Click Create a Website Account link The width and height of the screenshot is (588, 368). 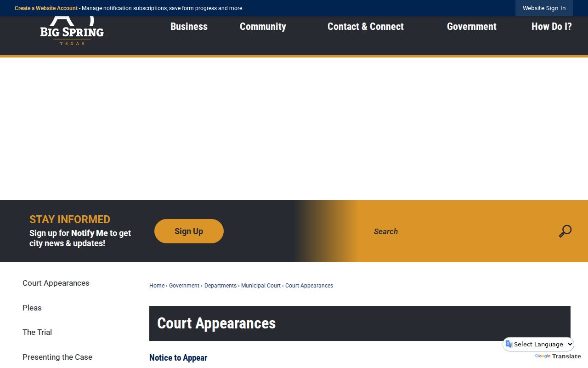click(x=46, y=8)
